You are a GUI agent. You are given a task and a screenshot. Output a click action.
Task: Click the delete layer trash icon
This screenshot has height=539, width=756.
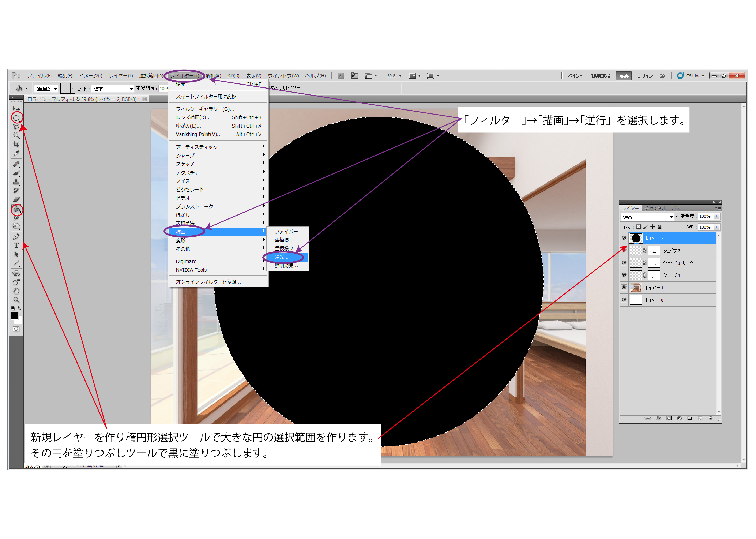point(711,418)
